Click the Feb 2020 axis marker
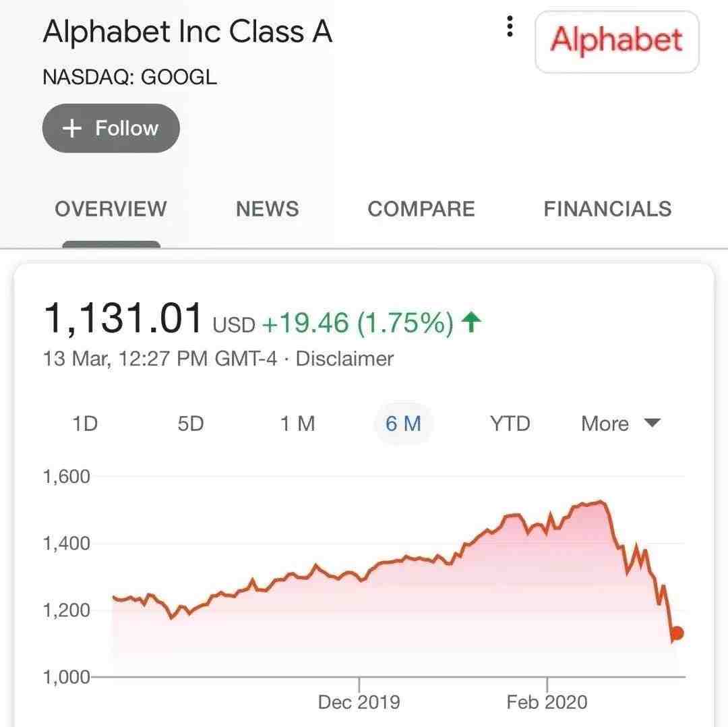The width and height of the screenshot is (728, 727). (x=547, y=702)
